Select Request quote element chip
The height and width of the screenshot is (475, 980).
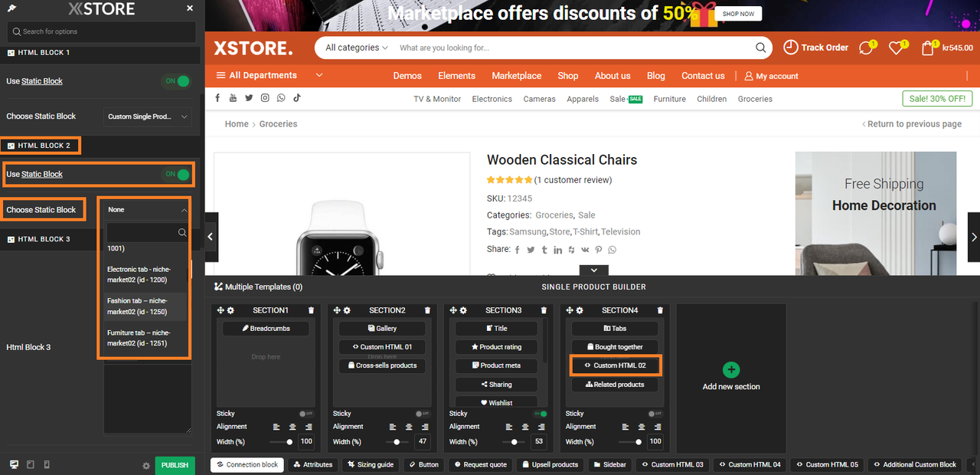[480, 464]
